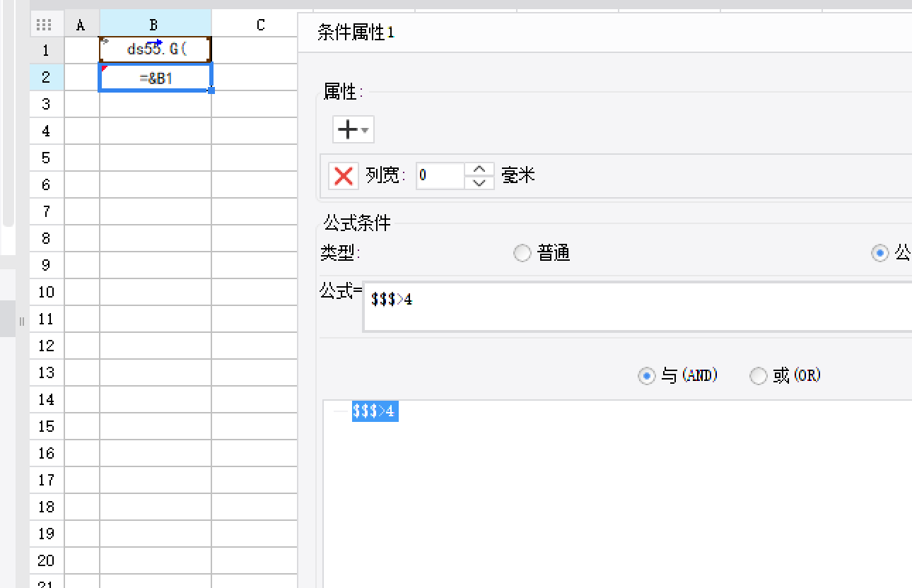
Task: Select row 12 header
Action: (x=47, y=346)
